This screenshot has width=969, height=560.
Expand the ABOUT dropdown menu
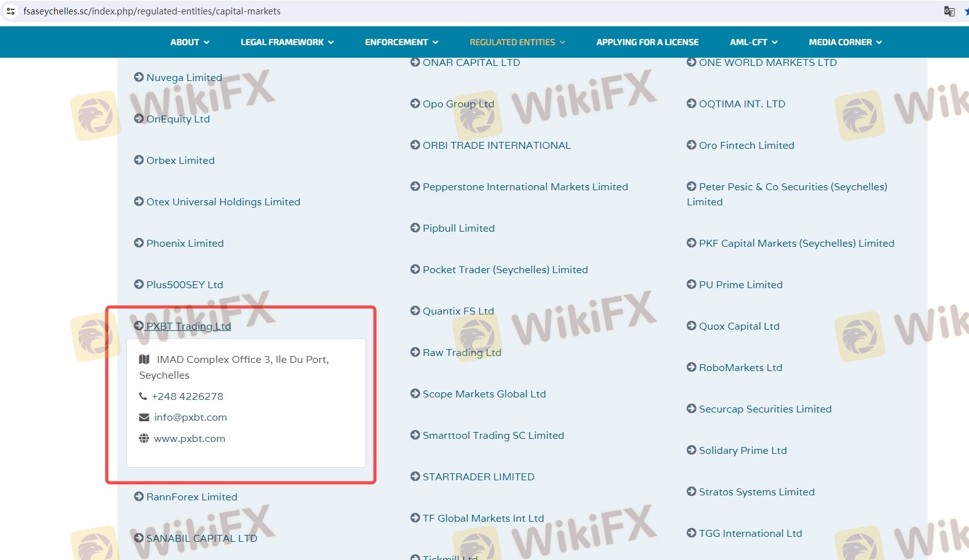pyautogui.click(x=190, y=42)
